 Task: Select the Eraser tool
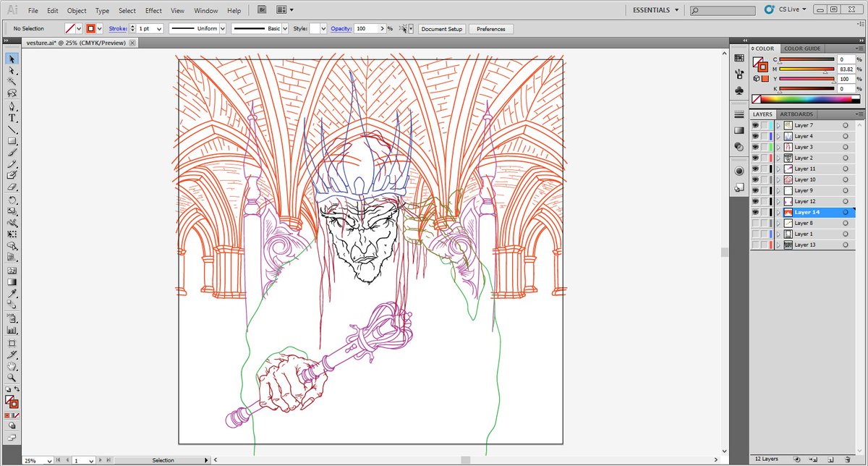[x=12, y=187]
